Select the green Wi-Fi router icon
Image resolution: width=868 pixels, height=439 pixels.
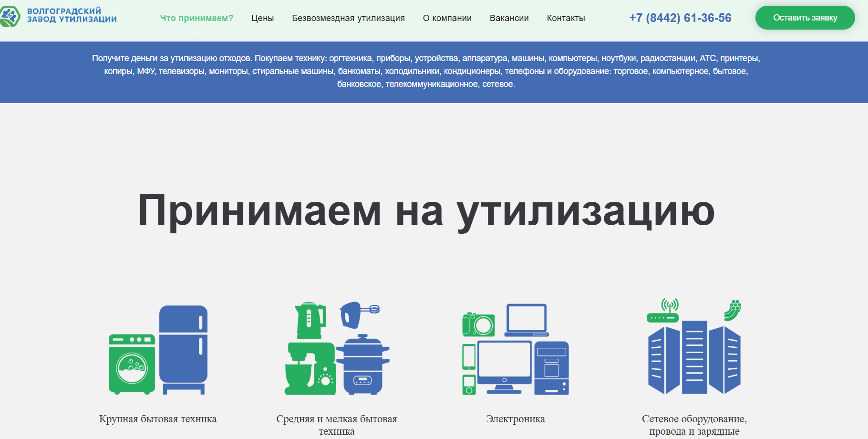(663, 311)
